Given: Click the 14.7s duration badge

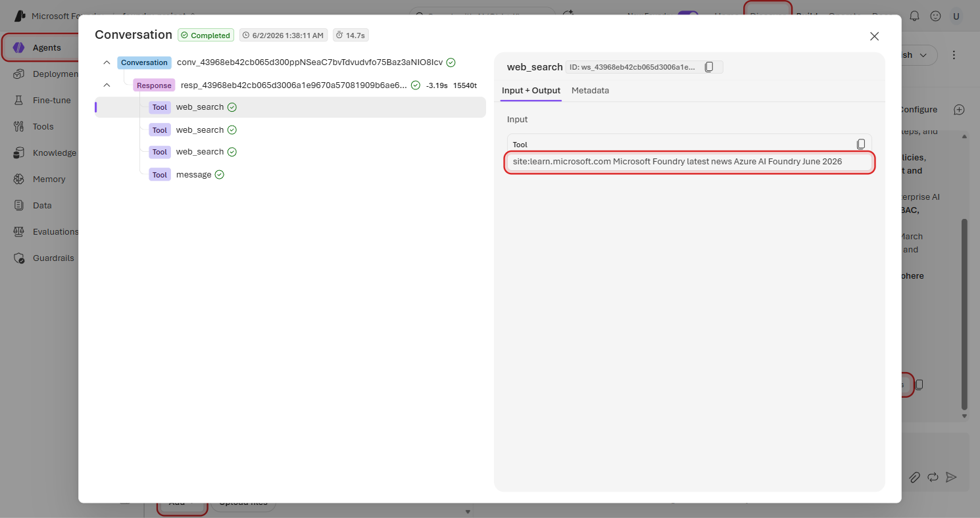Looking at the screenshot, I should click(x=351, y=35).
